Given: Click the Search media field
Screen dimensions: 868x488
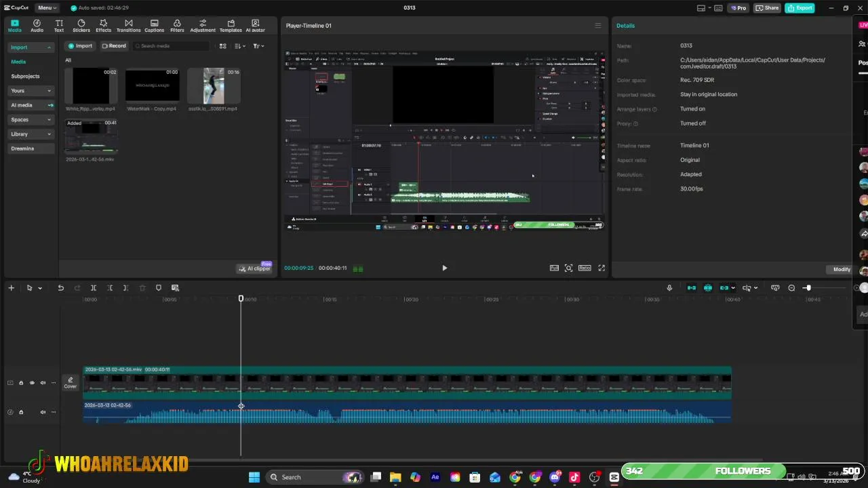Looking at the screenshot, I should pyautogui.click(x=171, y=46).
